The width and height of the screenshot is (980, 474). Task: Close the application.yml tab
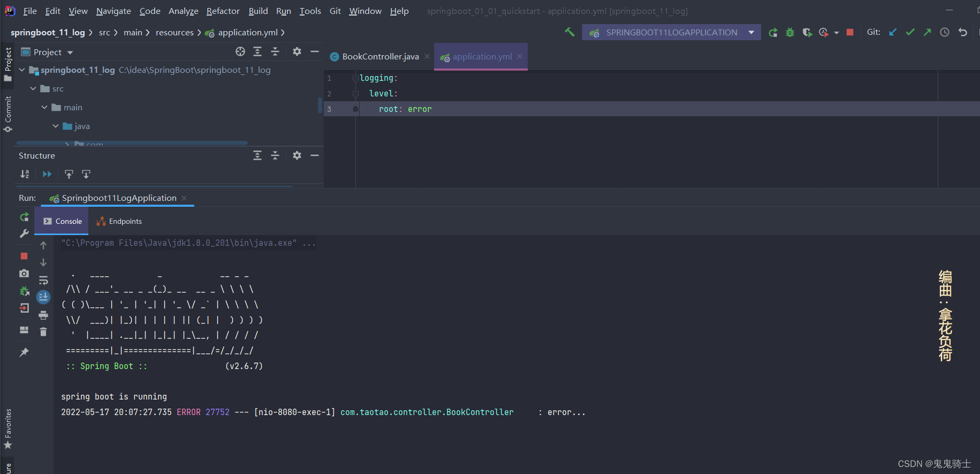pos(520,56)
